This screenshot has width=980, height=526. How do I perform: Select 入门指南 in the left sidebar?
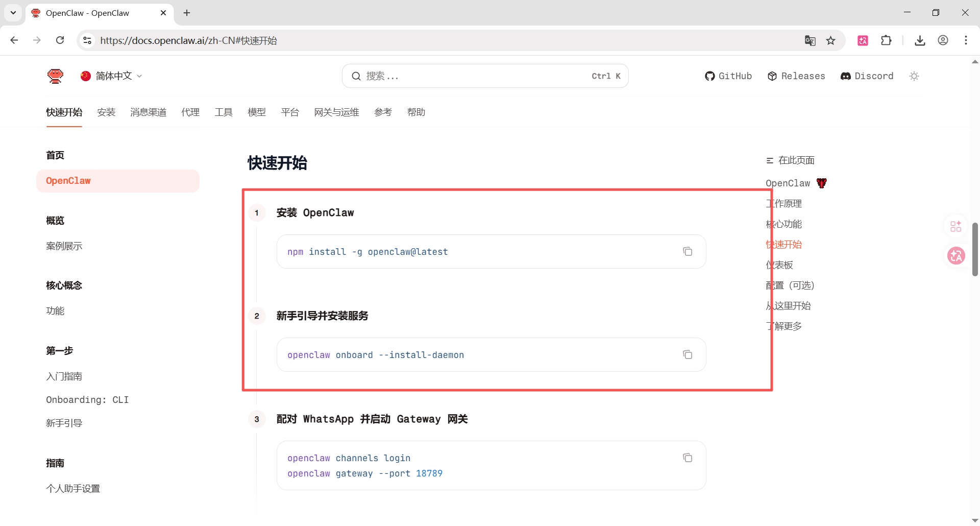pos(64,376)
